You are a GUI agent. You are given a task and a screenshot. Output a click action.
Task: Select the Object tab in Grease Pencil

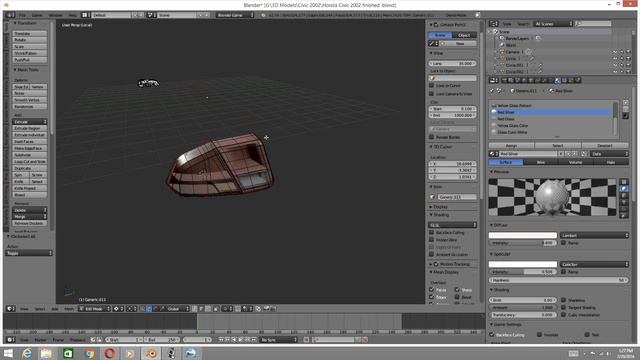pos(464,35)
